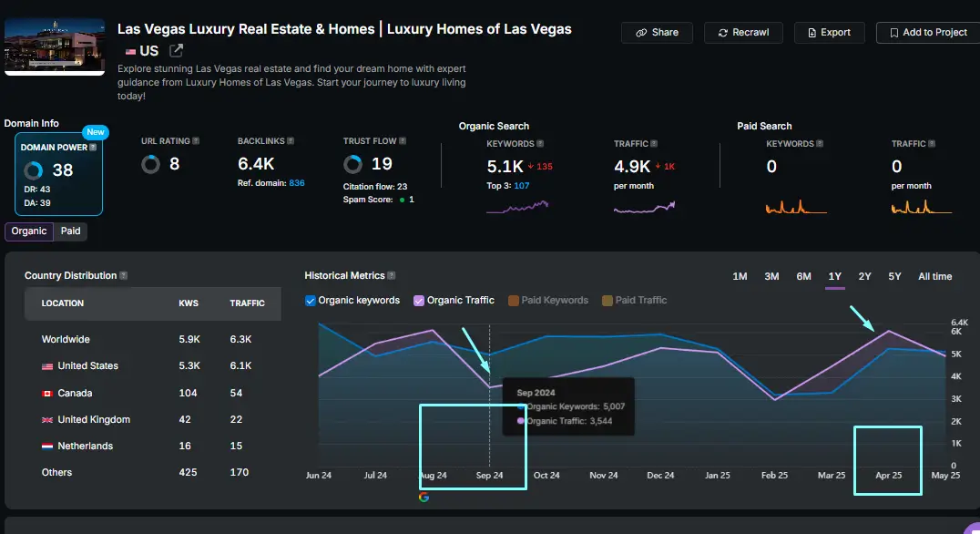Click the DA: 39 text
The image size is (980, 534).
[36, 202]
